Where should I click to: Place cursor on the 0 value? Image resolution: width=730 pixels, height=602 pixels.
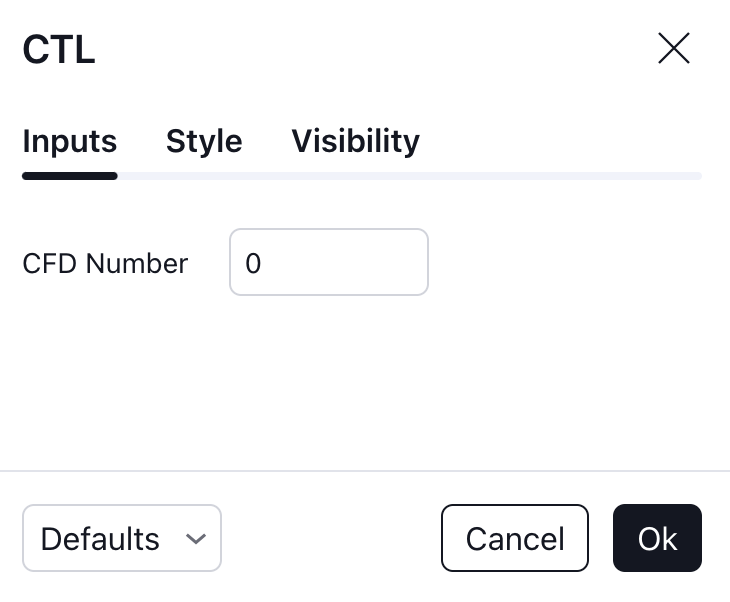click(x=253, y=264)
